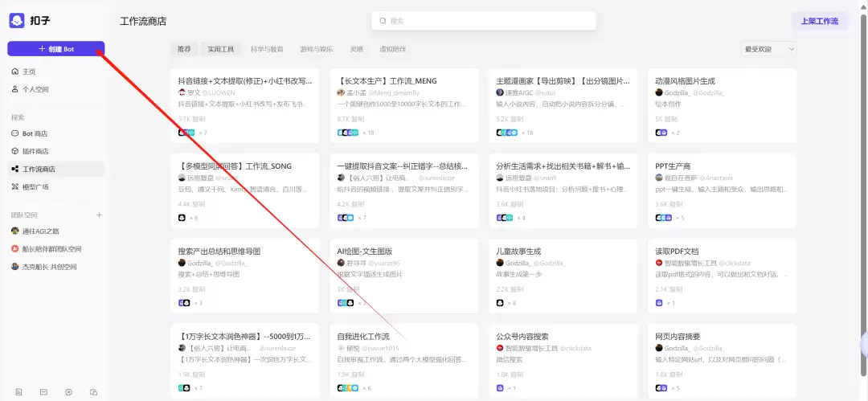Open the 抖音链接+文本提取 workflow card
This screenshot has width=868, height=401.
[x=245, y=106]
